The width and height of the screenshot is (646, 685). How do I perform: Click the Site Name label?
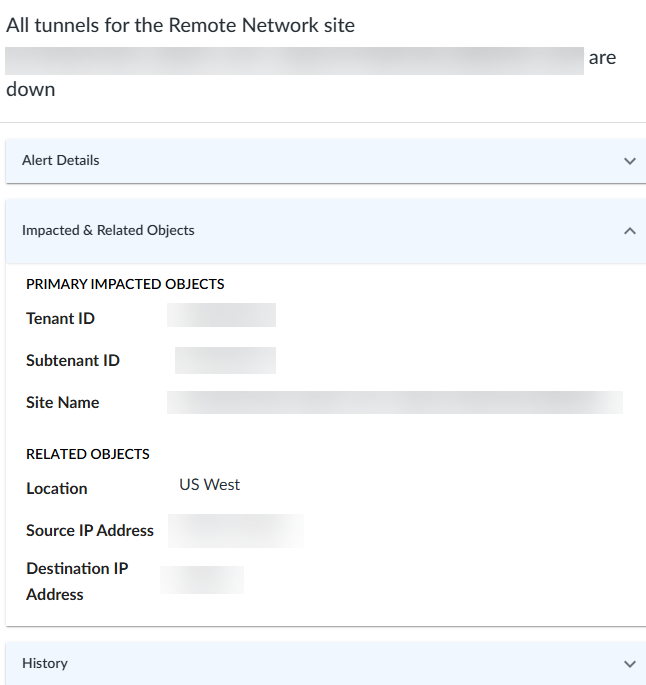[x=63, y=402]
